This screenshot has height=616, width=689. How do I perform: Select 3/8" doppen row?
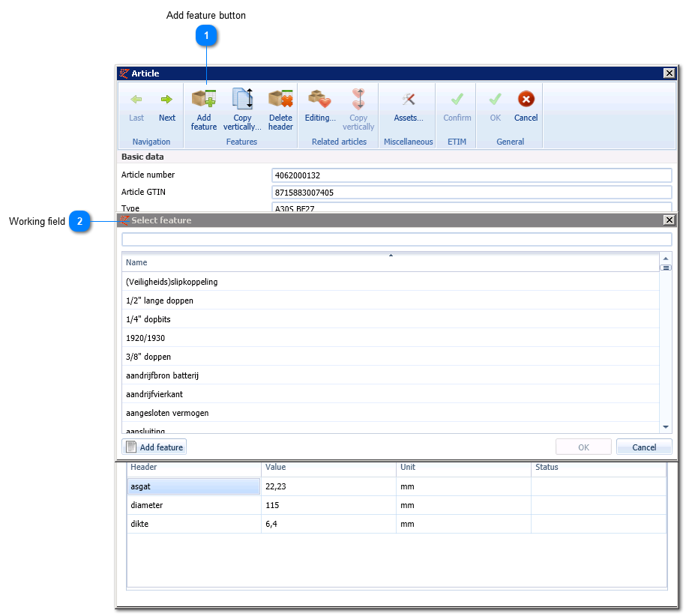pos(390,357)
